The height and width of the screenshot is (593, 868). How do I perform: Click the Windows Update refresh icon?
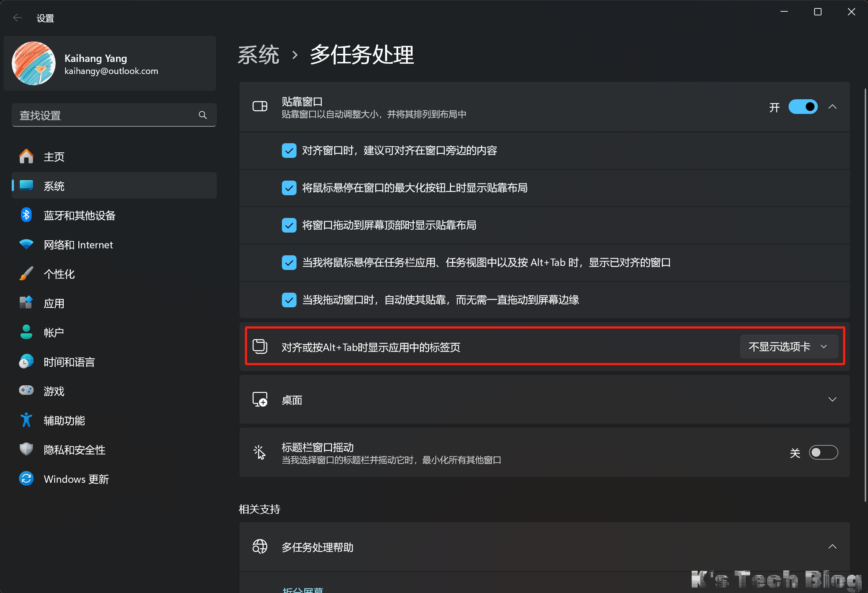(x=26, y=479)
